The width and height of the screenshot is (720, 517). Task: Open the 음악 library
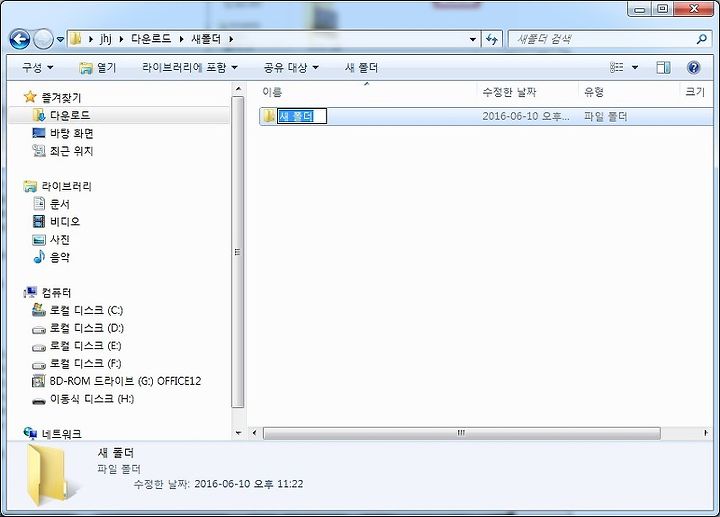[60, 257]
